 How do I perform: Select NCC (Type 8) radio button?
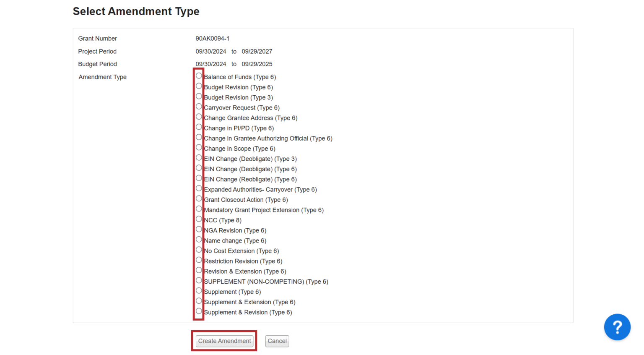tap(199, 219)
